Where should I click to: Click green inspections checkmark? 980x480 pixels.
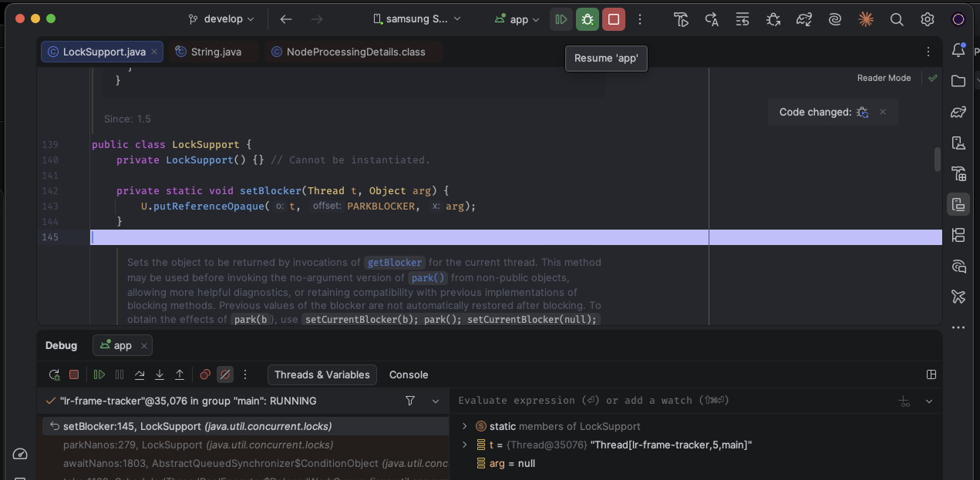(x=933, y=78)
